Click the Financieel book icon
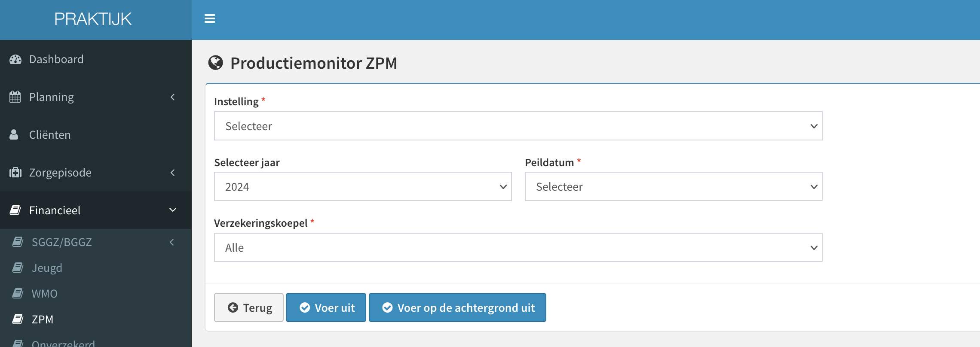Viewport: 980px width, 347px height. (15, 210)
